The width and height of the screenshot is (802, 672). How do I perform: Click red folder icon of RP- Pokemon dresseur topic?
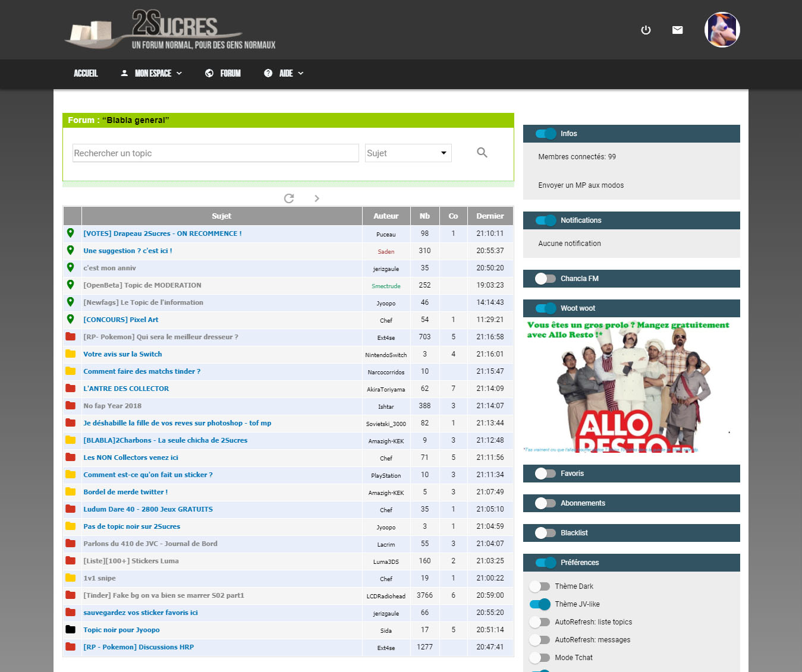click(70, 336)
